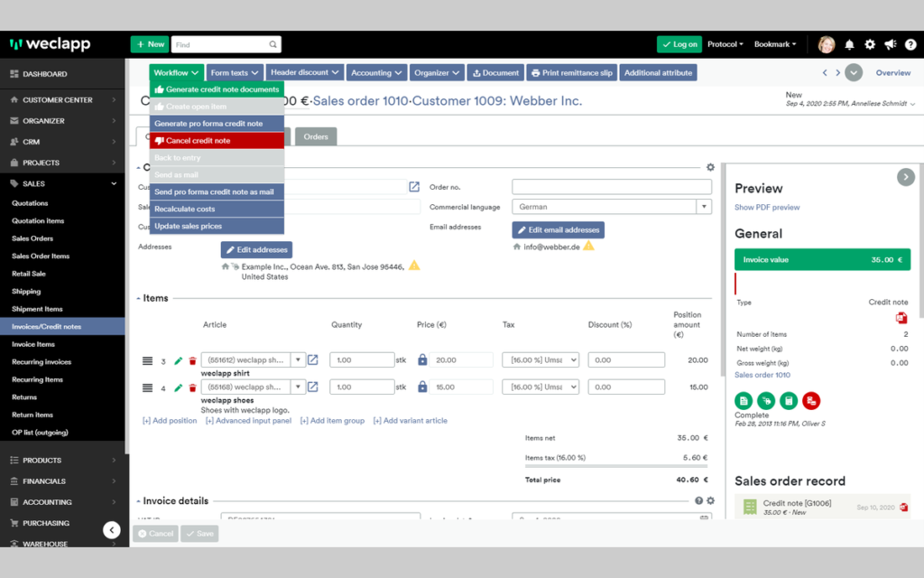This screenshot has width=924, height=578.
Task: Open the help question mark icon
Action: pyautogui.click(x=910, y=44)
